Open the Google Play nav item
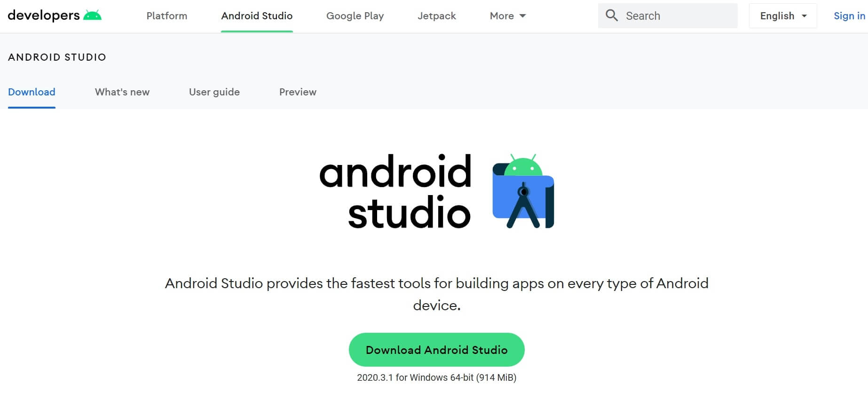Viewport: 868px width, 400px height. point(355,16)
